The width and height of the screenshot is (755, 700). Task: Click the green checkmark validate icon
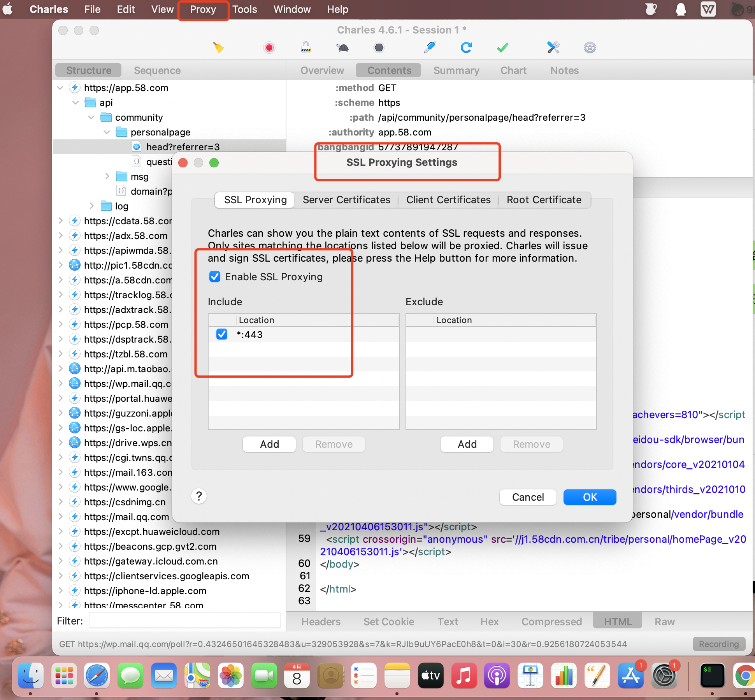503,47
